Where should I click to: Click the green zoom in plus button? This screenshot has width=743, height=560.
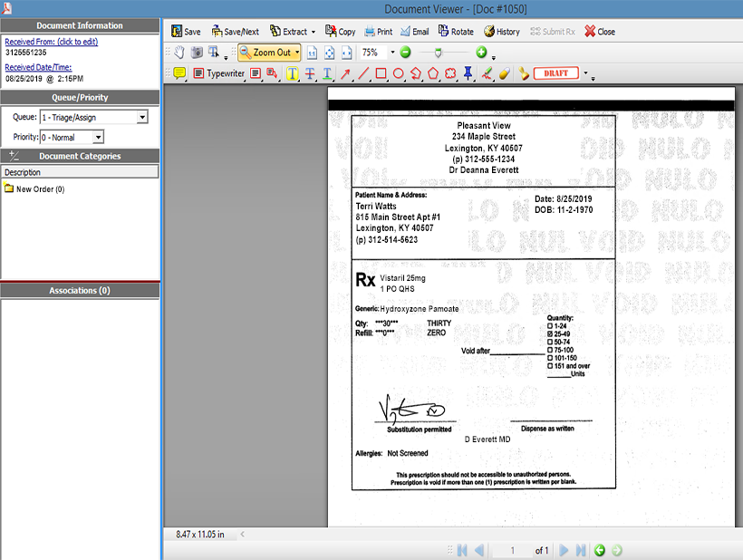pyautogui.click(x=481, y=53)
